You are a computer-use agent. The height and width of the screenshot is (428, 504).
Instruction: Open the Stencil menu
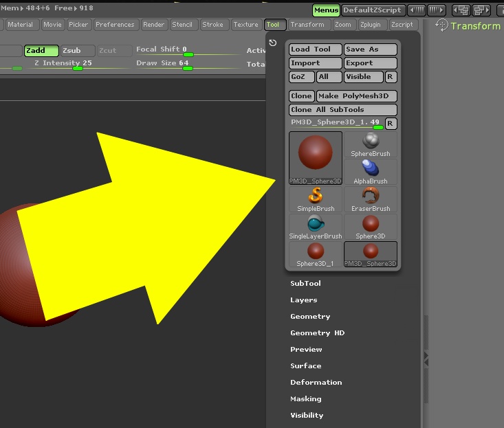tap(182, 25)
